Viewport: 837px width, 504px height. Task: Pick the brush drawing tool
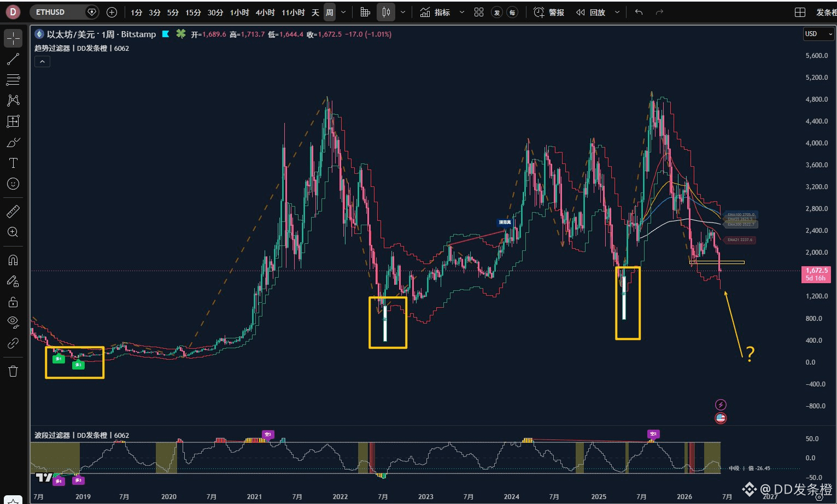[x=13, y=143]
